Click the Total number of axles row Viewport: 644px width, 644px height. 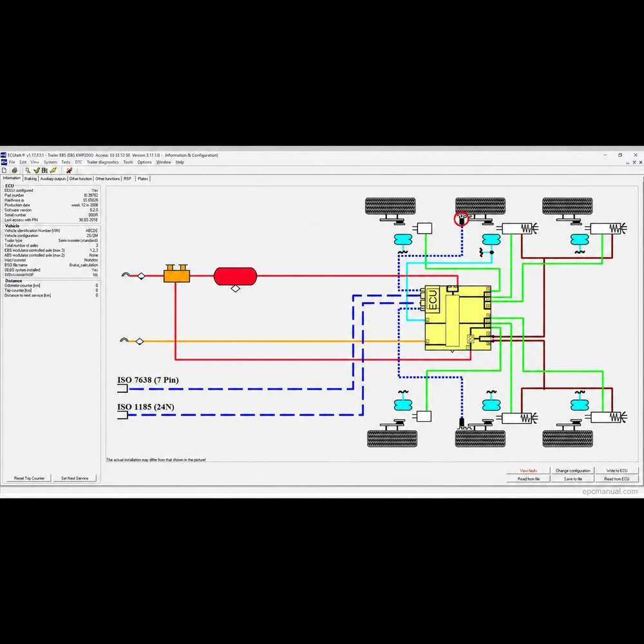coord(51,245)
